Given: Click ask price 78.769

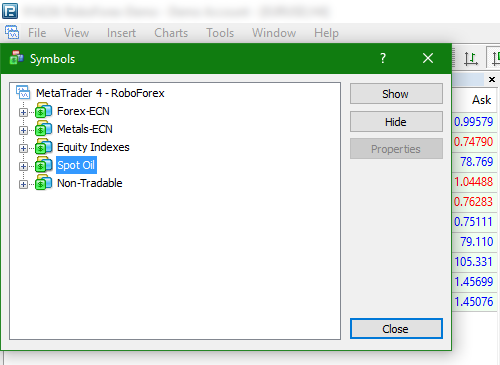Looking at the screenshot, I should tap(477, 162).
